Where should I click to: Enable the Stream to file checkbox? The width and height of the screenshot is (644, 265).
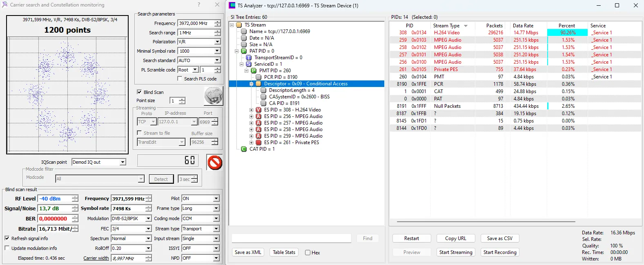tap(139, 133)
